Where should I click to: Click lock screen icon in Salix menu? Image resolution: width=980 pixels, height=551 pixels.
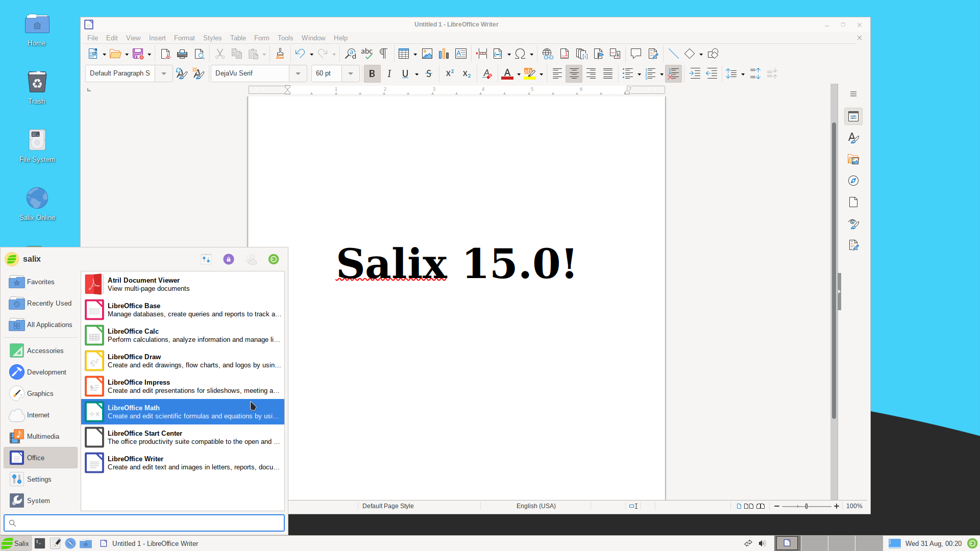pyautogui.click(x=229, y=260)
